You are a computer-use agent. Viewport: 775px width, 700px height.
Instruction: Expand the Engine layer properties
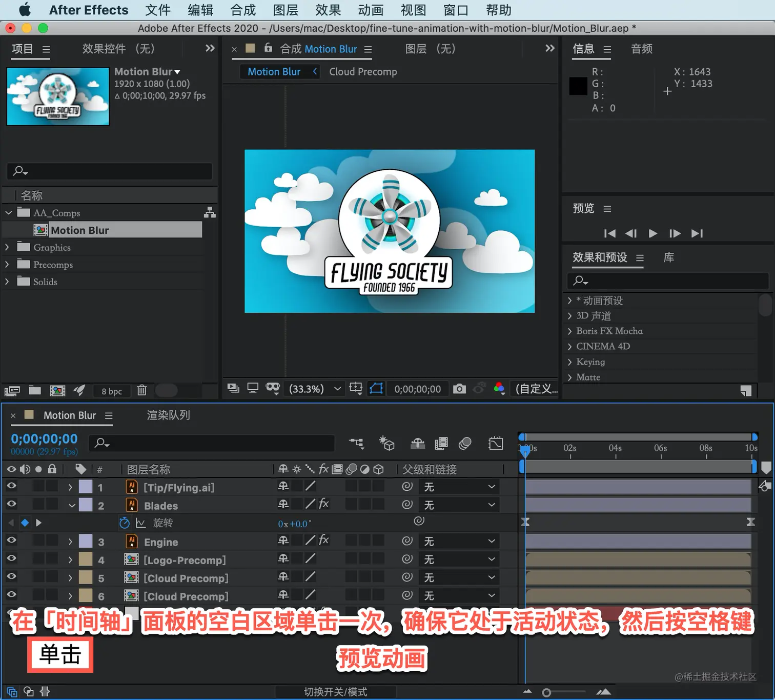coord(70,542)
